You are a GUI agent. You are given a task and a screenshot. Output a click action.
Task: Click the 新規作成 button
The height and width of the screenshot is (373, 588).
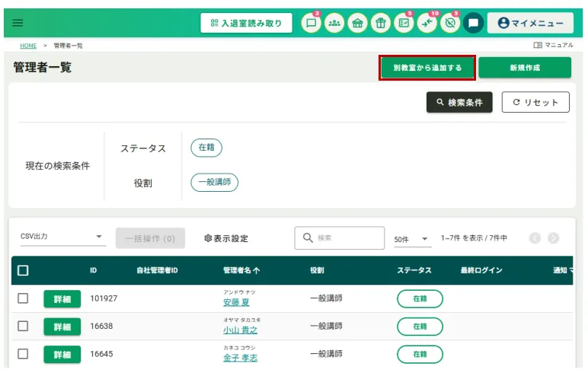tap(525, 68)
